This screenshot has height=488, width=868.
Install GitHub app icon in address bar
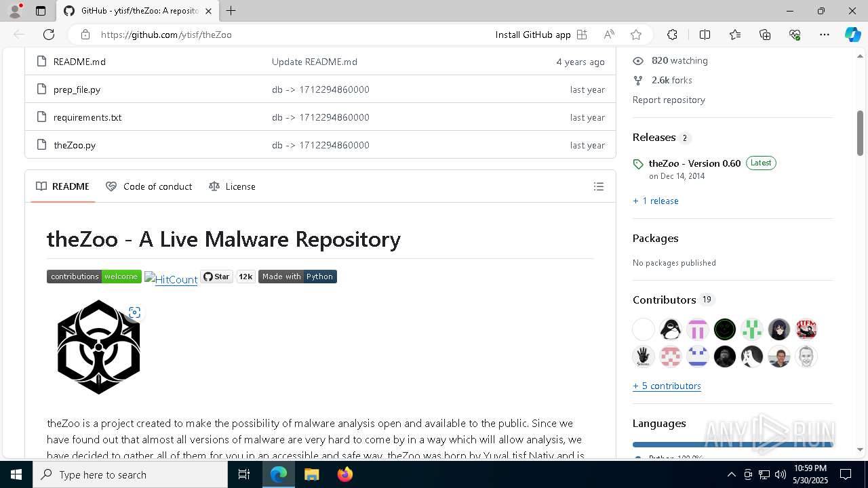pyautogui.click(x=582, y=35)
